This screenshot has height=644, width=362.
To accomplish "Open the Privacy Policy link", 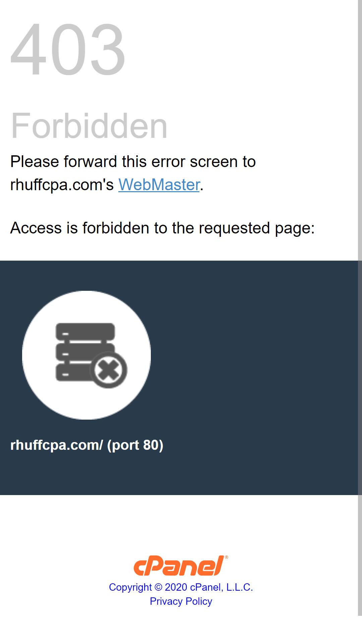I will point(181,601).
